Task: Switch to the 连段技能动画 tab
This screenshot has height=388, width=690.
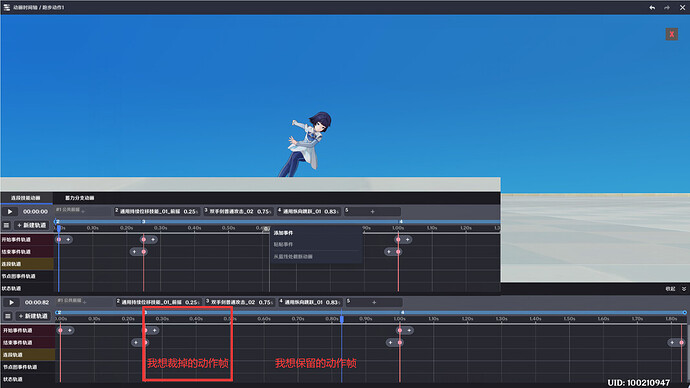Action: point(26,198)
